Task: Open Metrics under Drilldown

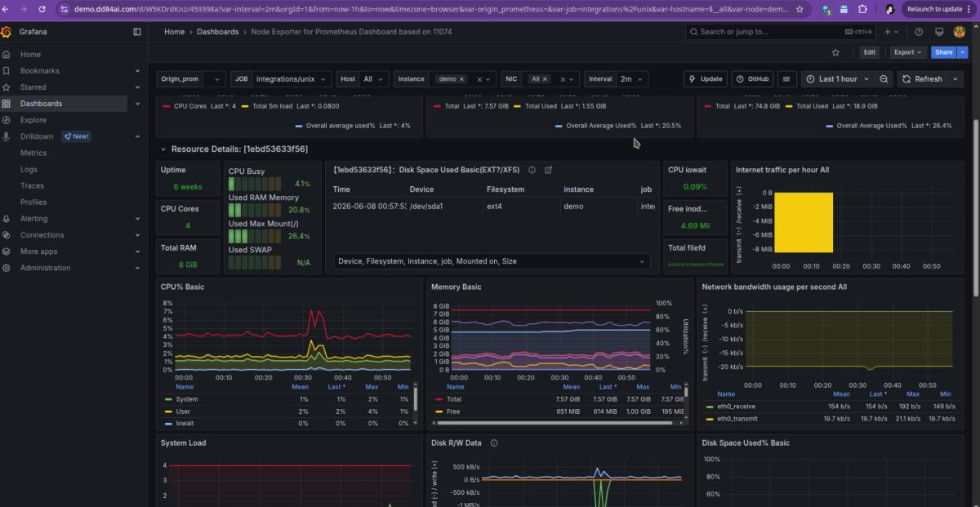Action: pos(33,153)
